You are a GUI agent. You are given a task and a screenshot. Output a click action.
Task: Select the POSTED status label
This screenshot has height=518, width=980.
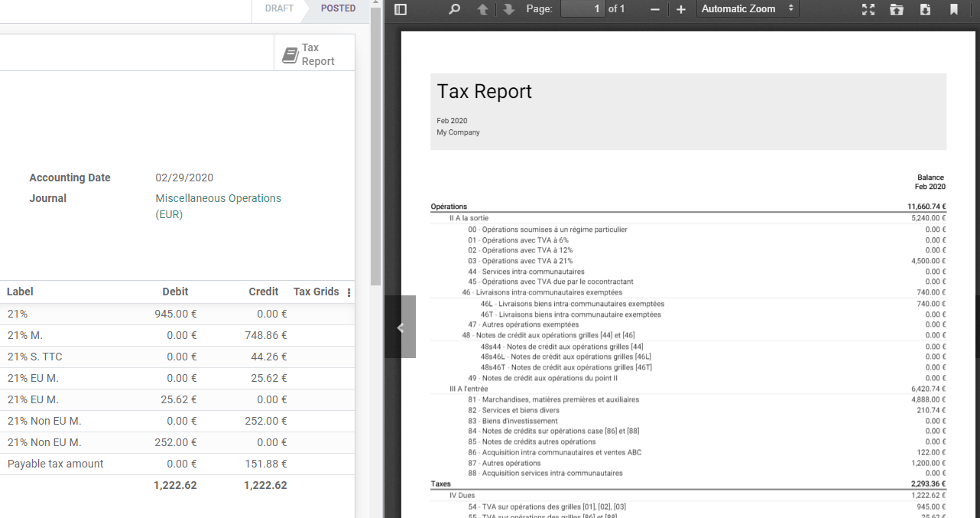tap(338, 8)
